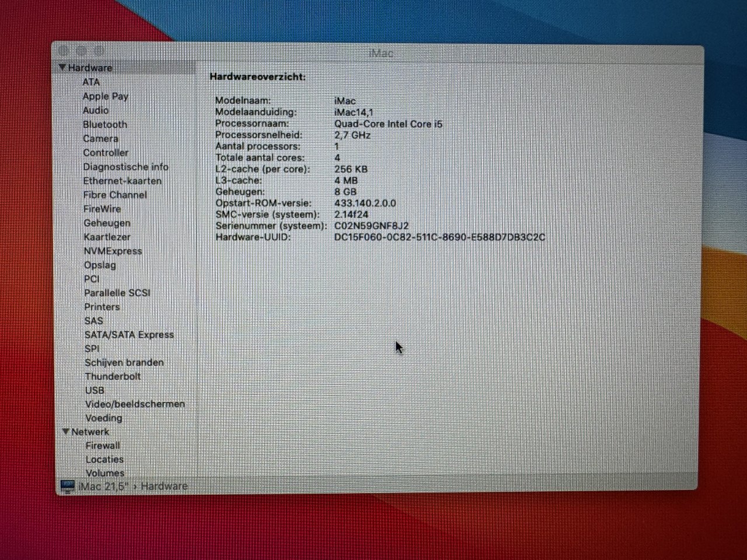Click Quad-Core Intel Core i5 value

click(x=388, y=124)
